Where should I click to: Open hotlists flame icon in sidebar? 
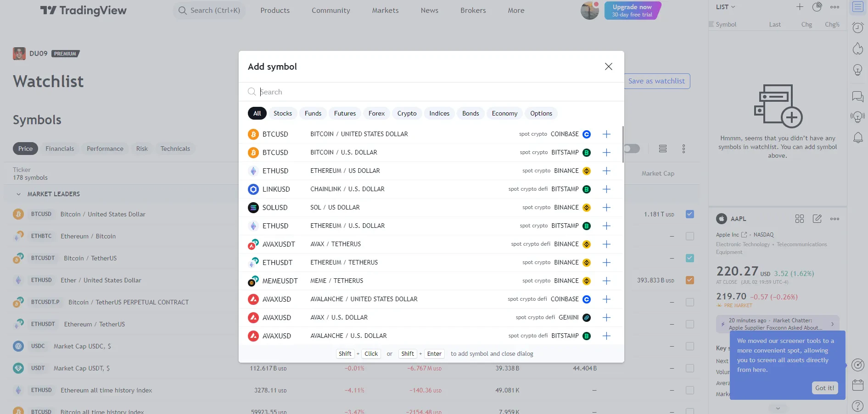[857, 49]
